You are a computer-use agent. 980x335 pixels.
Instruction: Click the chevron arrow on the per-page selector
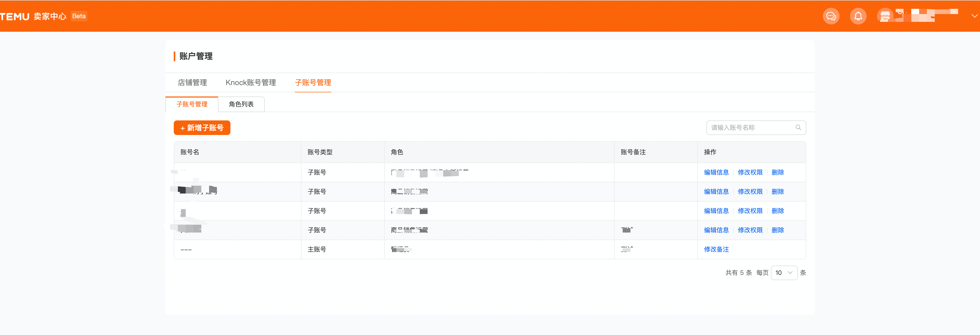click(x=791, y=273)
